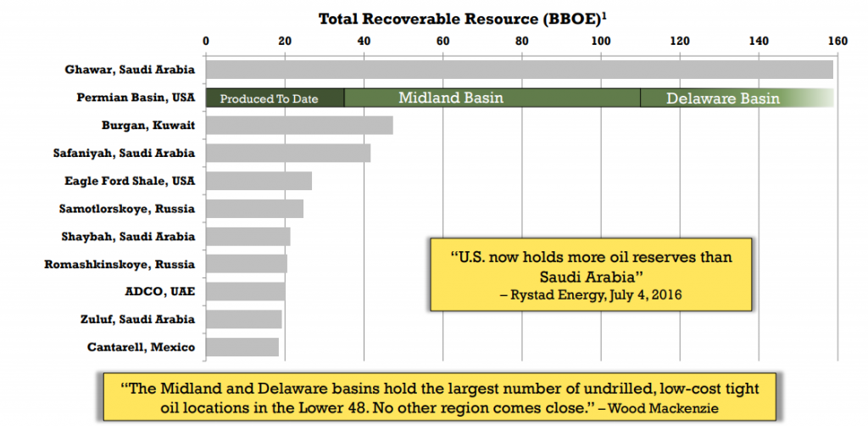Click the Rystad Energy quote box
Viewport: 868px width, 426px height.
(x=590, y=273)
